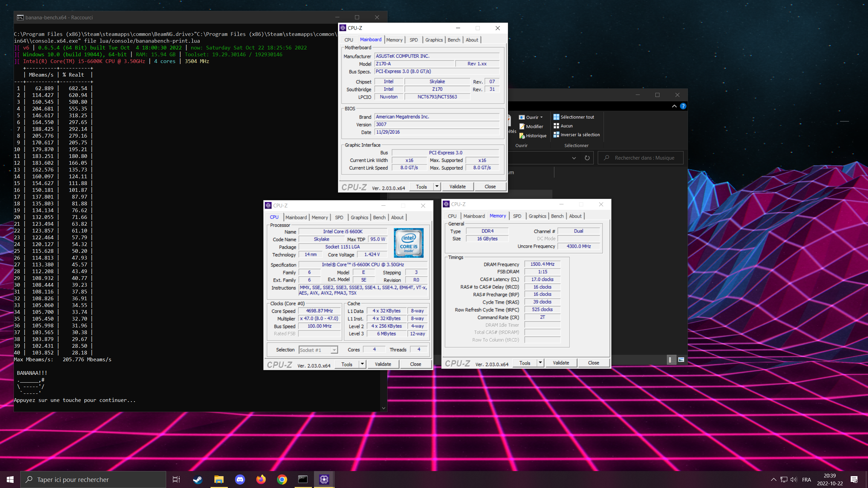Show hidden system tray icons

click(x=773, y=480)
